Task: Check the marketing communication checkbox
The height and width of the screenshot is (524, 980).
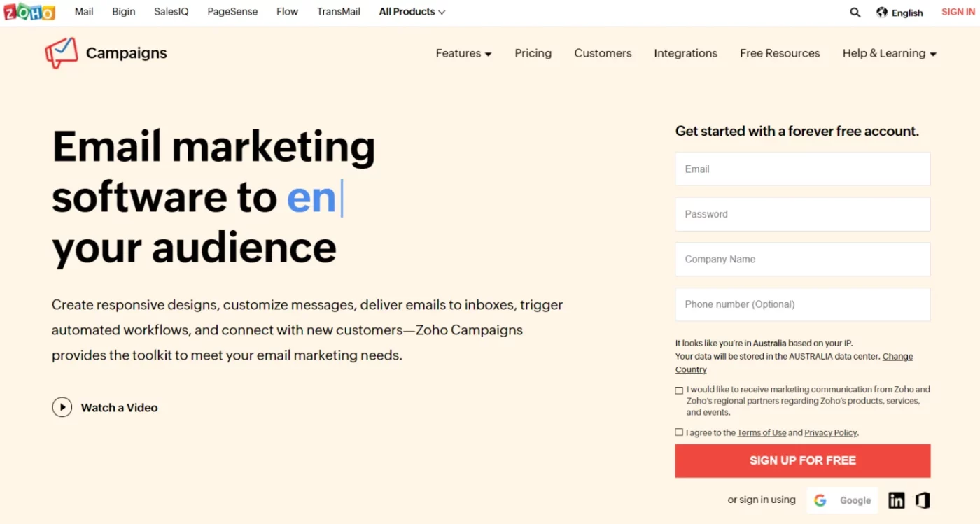Action: 679,390
